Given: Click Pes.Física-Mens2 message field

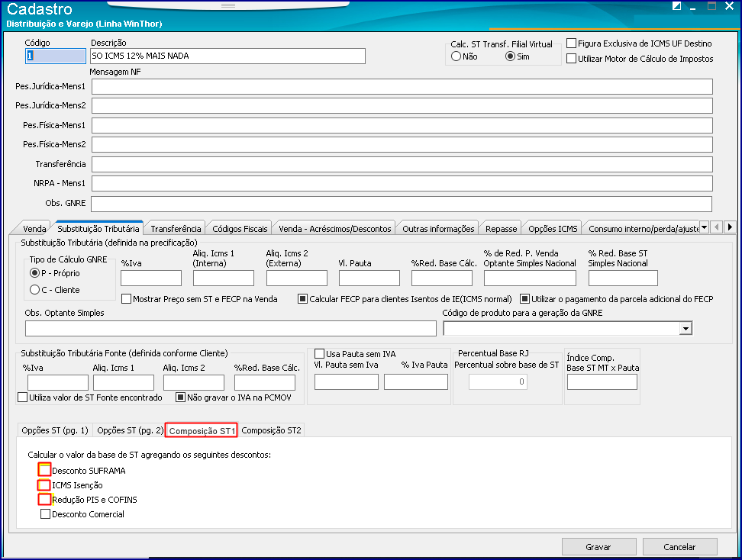Looking at the screenshot, I should (x=402, y=144).
